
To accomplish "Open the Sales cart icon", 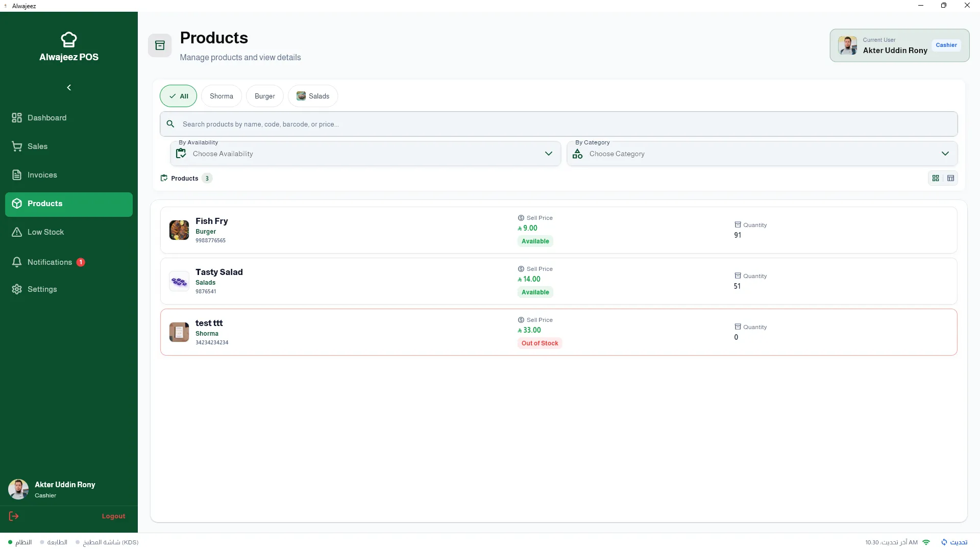I will (17, 146).
